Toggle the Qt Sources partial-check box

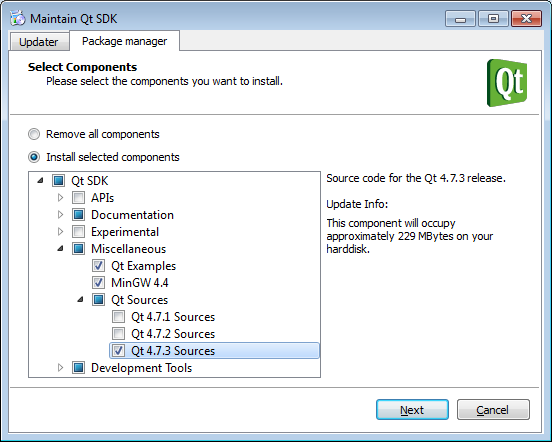[99, 299]
